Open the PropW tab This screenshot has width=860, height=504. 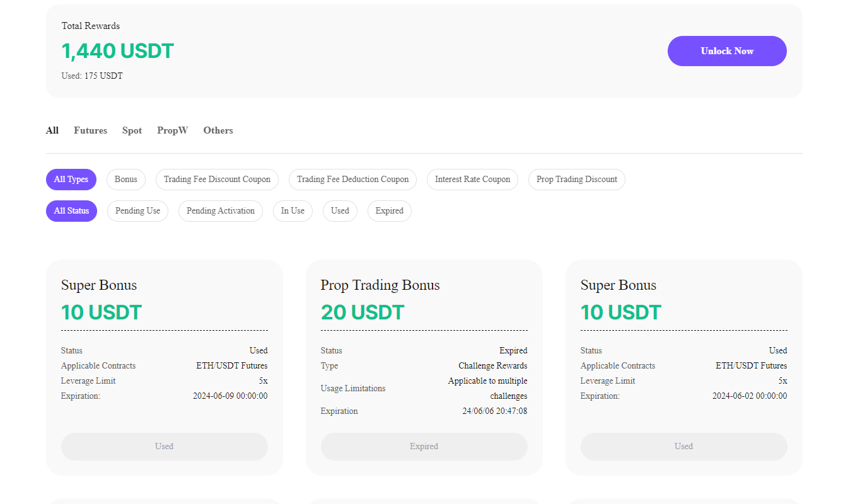point(172,130)
